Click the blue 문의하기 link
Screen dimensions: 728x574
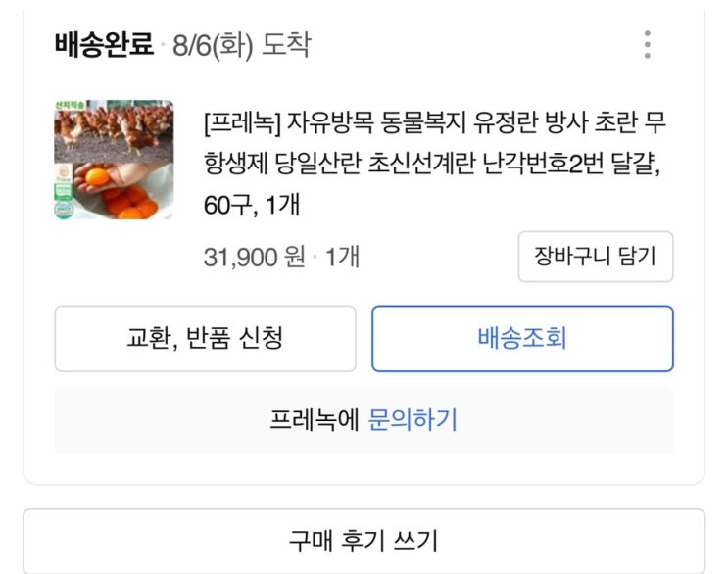(x=413, y=420)
